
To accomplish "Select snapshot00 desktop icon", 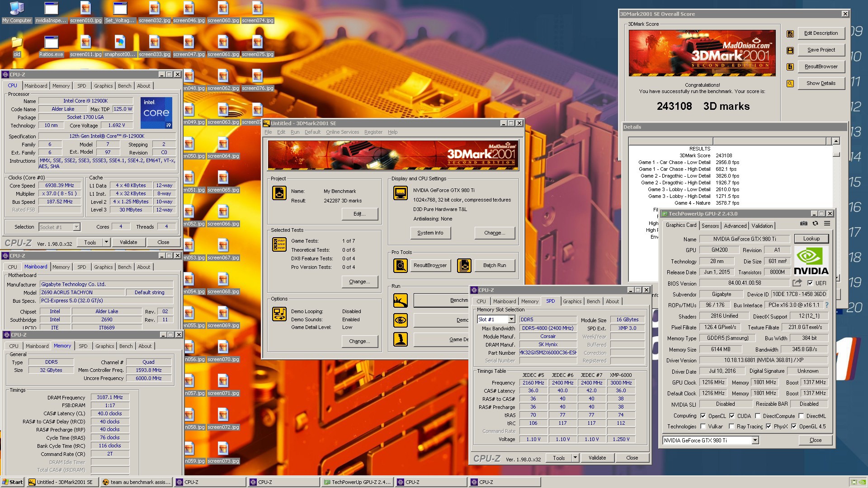I will coord(120,46).
